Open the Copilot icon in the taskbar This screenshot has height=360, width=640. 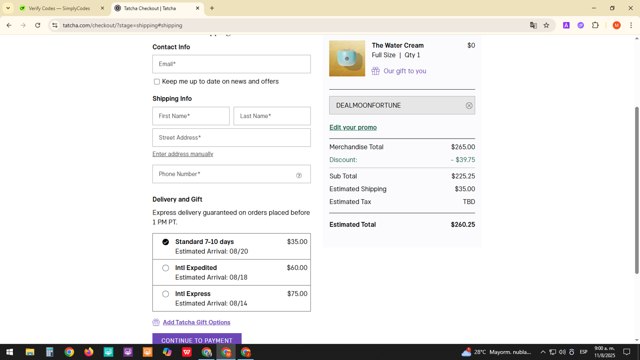click(167, 352)
